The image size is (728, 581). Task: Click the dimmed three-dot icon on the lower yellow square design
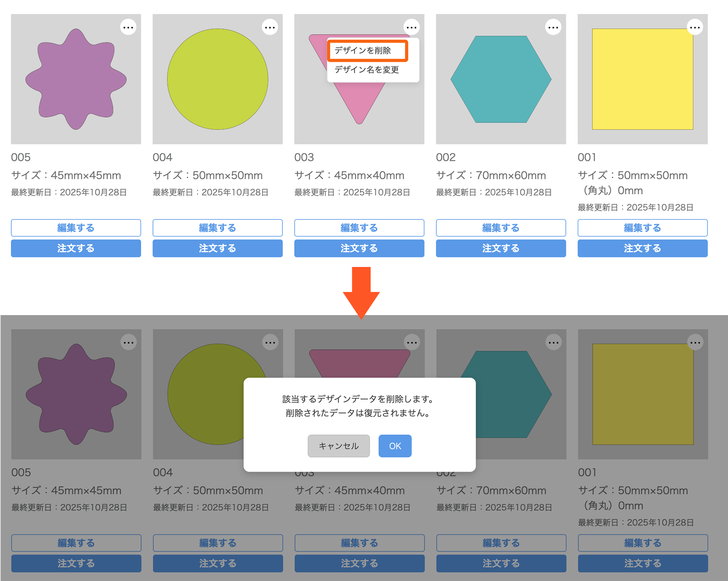tap(695, 343)
